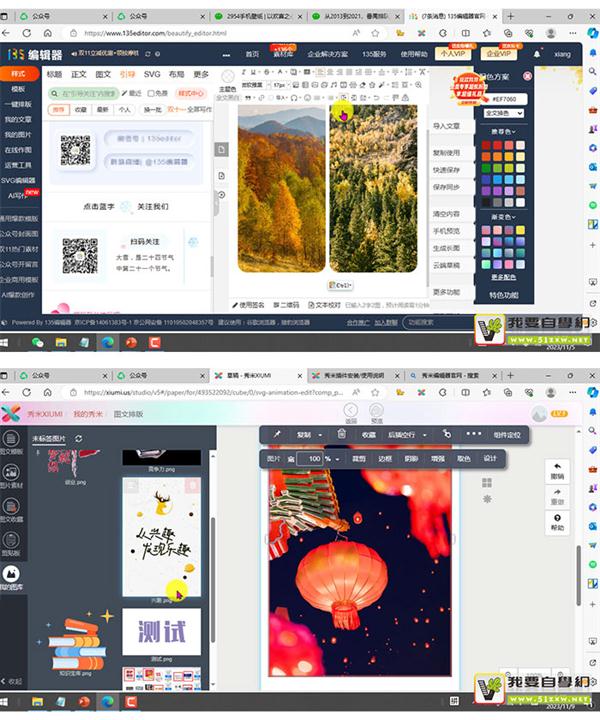600x720 pixels.
Task: Go to 首页 in 135 editor navigation
Action: tap(252, 54)
